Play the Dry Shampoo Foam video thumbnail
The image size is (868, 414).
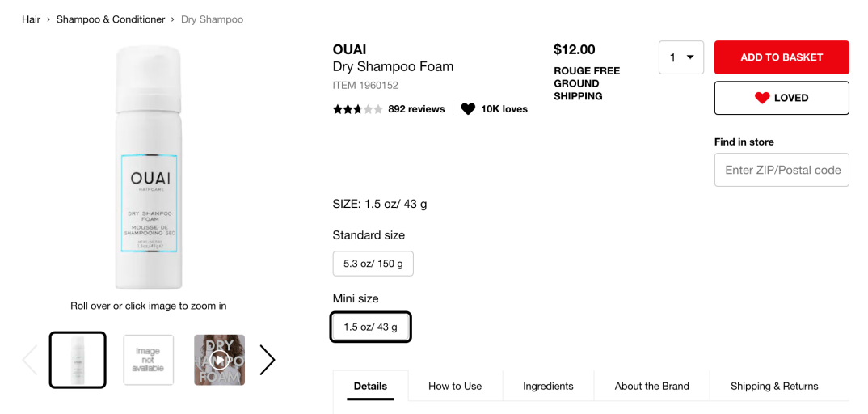point(219,360)
